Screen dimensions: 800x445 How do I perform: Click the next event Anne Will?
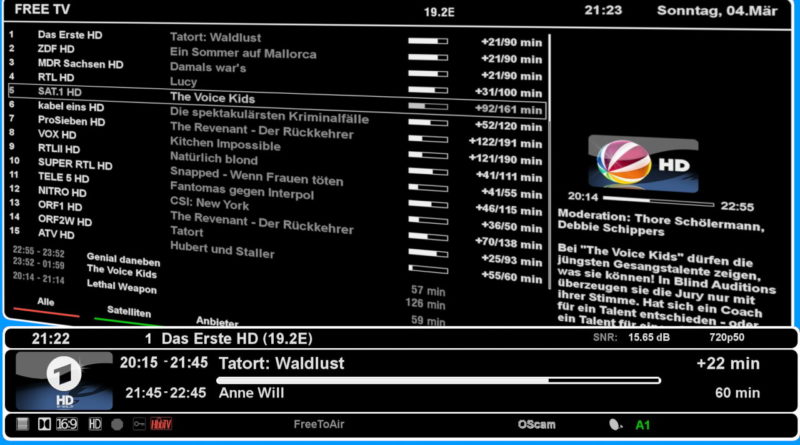pyautogui.click(x=251, y=393)
